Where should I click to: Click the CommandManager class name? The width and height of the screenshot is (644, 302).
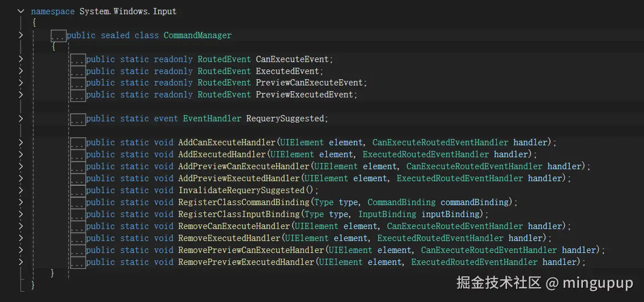[x=197, y=35]
